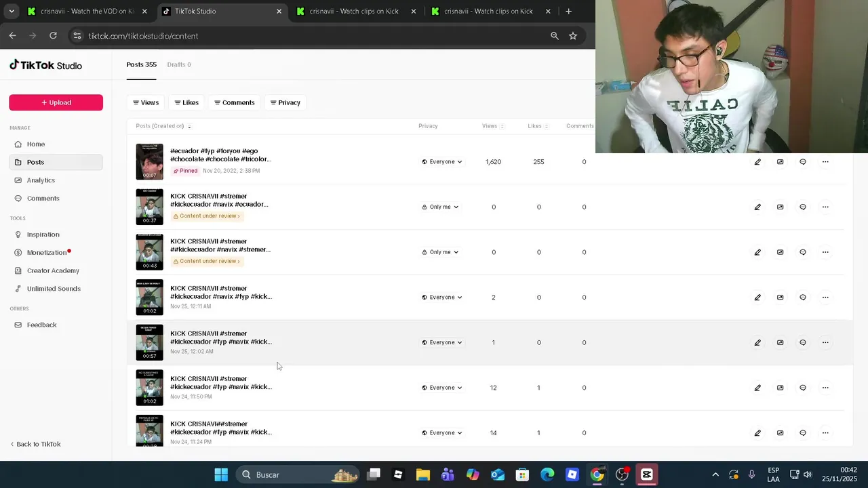
Task: Sort by Posts (Created on) column
Action: (x=163, y=126)
